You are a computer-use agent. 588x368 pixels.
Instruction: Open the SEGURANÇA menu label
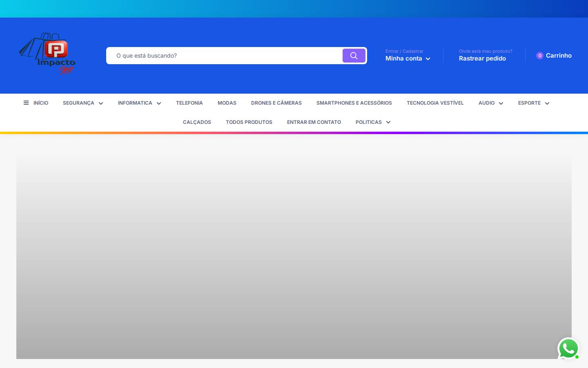[x=78, y=103]
